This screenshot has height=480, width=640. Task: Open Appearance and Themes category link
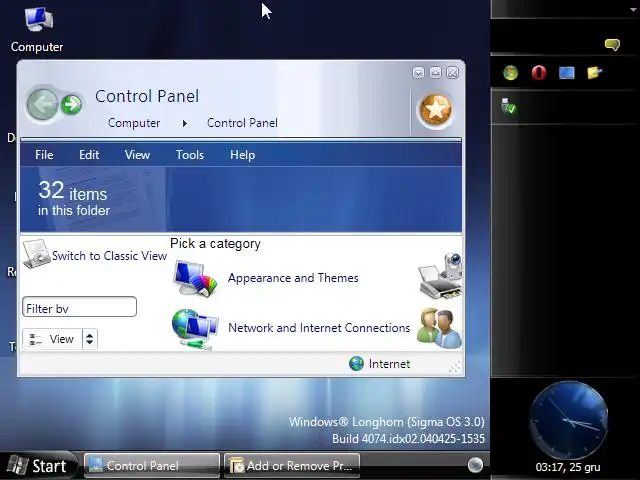(293, 278)
